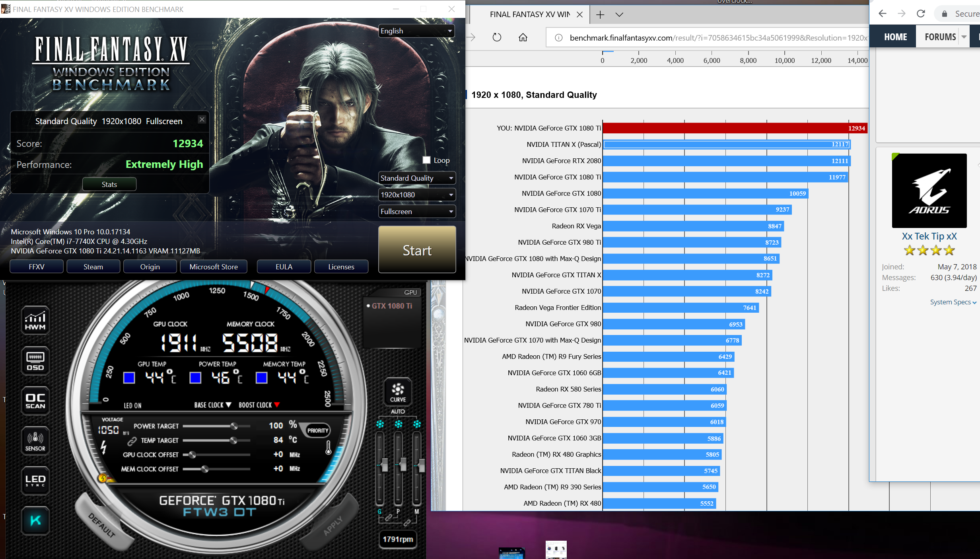Click the 1791rpm fan speed readout

(398, 540)
